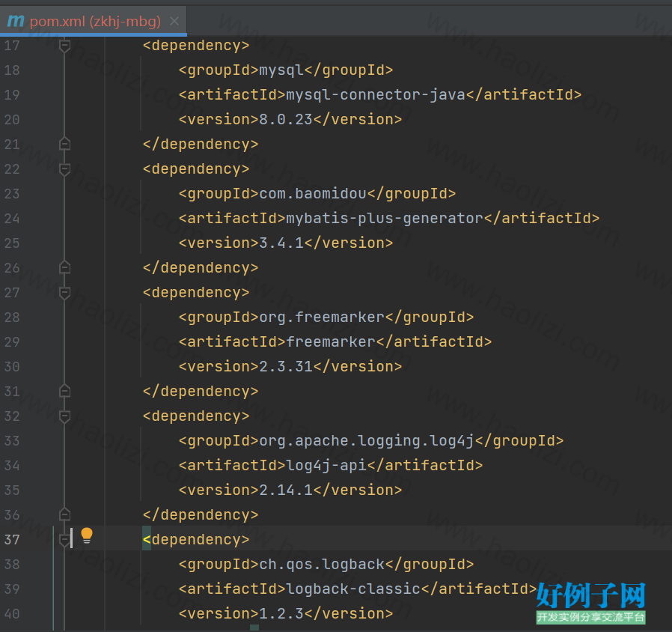Viewport: 672px width, 632px height.
Task: Click the org.freemarker groupId text
Action: point(322,317)
